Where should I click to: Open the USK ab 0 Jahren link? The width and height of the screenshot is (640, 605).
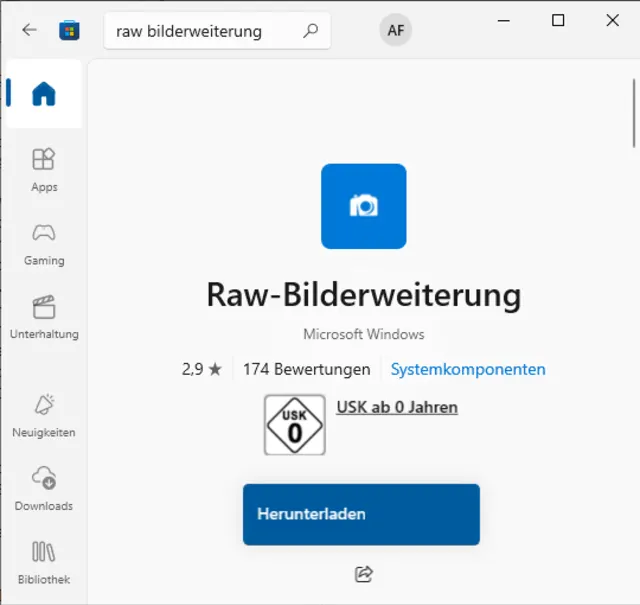(x=397, y=407)
